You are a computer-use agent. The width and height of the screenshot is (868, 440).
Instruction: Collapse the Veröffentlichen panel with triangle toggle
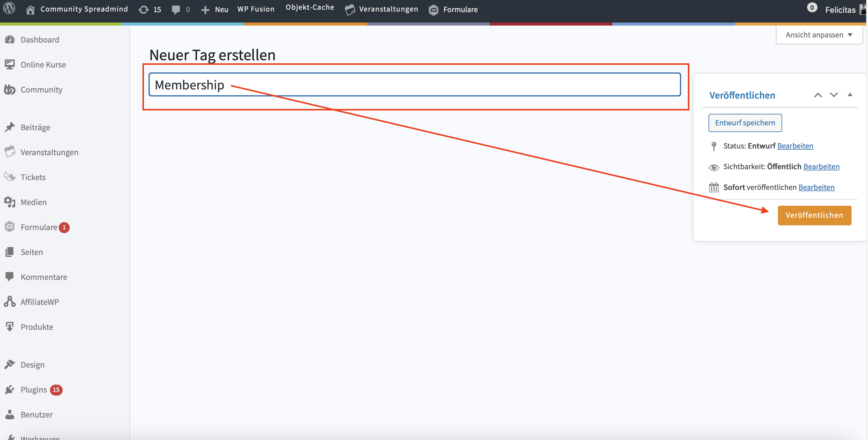click(x=850, y=95)
